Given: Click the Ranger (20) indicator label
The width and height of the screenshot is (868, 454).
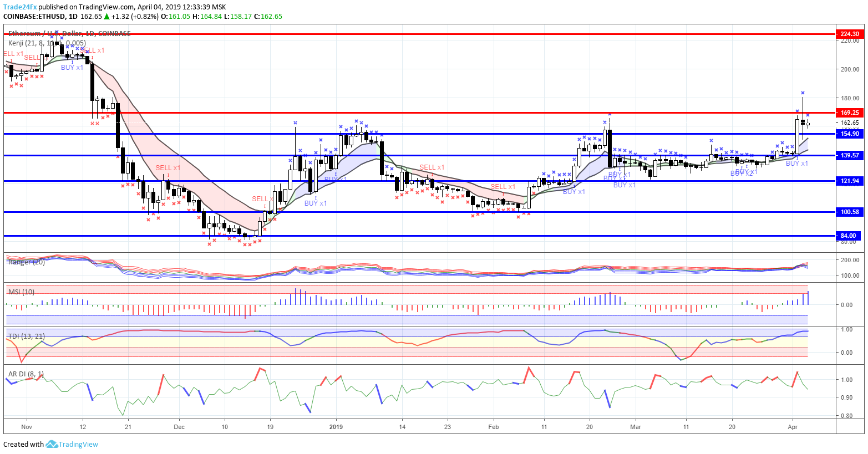Looking at the screenshot, I should (x=27, y=262).
